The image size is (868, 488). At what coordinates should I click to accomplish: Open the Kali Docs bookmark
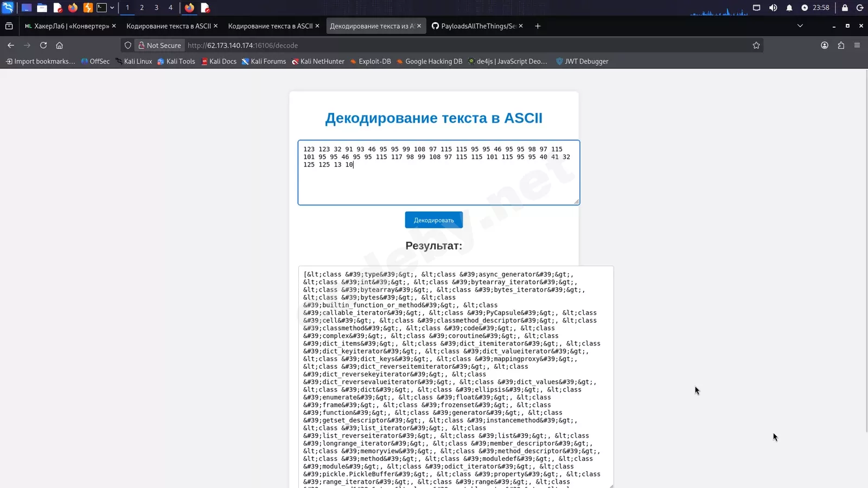[219, 61]
